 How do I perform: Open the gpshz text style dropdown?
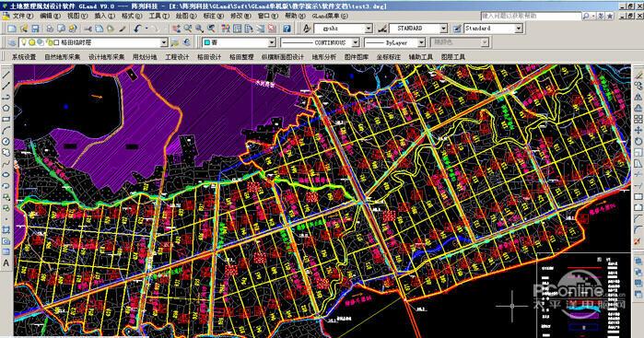369,29
